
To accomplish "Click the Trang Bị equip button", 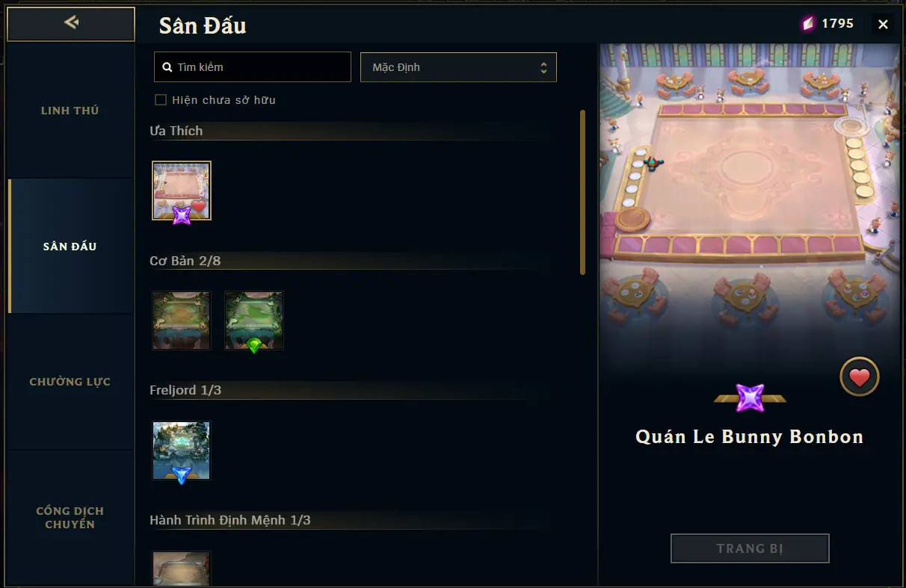I will coord(750,548).
